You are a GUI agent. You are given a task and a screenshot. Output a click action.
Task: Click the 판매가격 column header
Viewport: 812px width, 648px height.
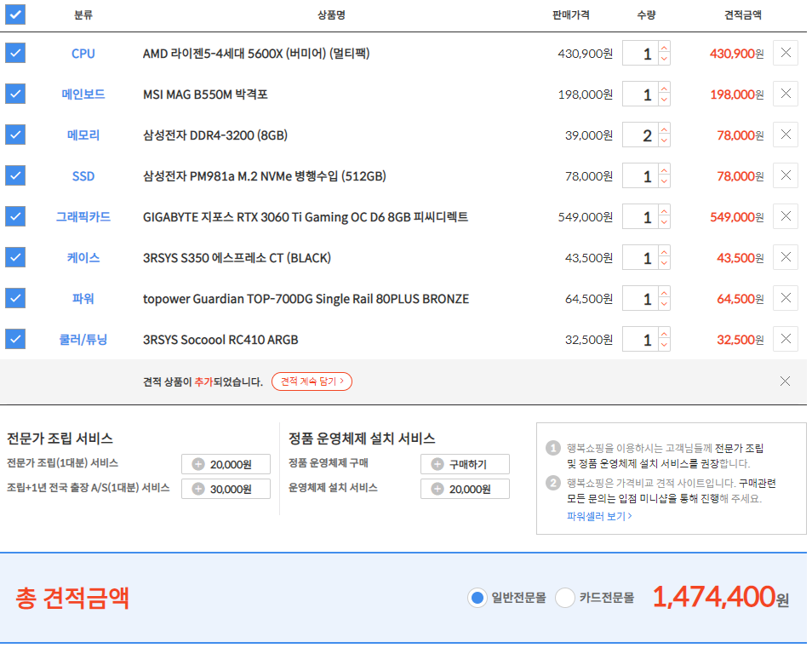(x=570, y=15)
